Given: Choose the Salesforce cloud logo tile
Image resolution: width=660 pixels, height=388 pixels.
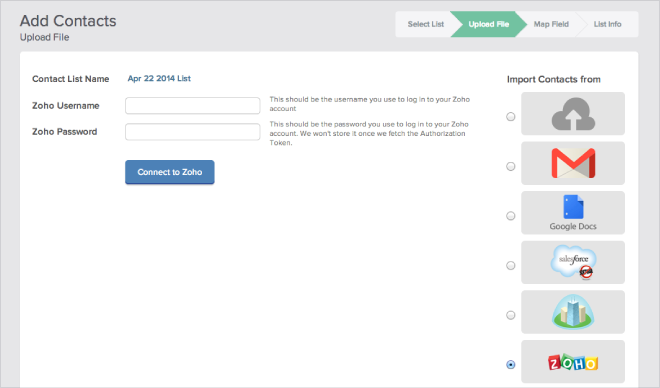Looking at the screenshot, I should [x=573, y=263].
